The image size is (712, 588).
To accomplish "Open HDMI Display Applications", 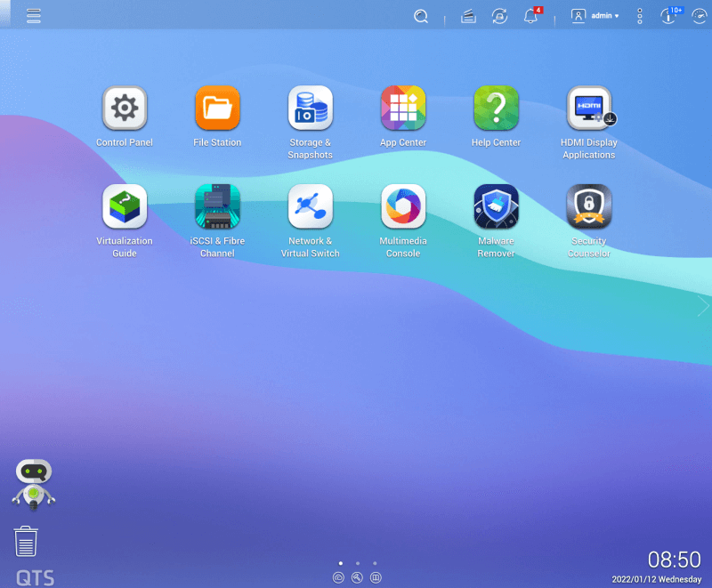I will tap(588, 108).
